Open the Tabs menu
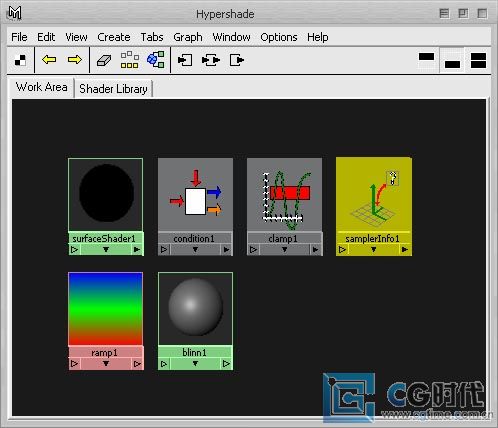The image size is (498, 428). pos(152,37)
